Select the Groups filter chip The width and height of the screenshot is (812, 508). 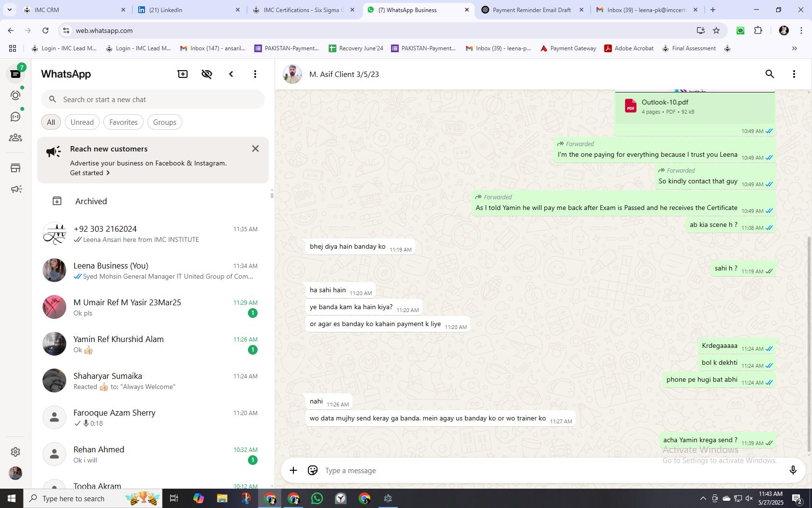pyautogui.click(x=164, y=122)
